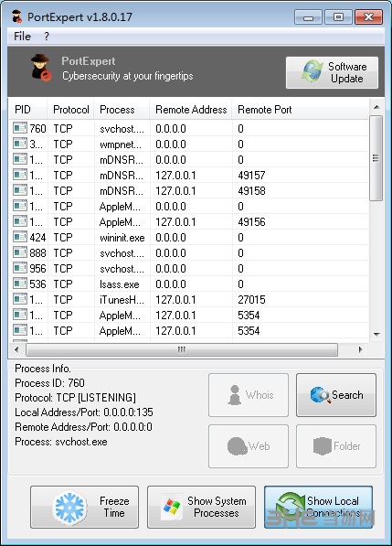Select process icon of iTunesH row
This screenshot has width=392, height=546.
pyautogui.click(x=20, y=299)
